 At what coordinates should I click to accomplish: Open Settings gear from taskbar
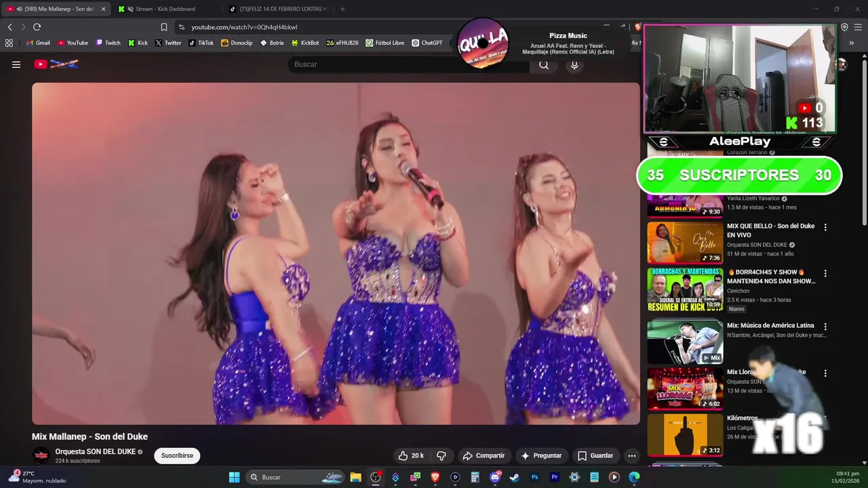point(574,477)
